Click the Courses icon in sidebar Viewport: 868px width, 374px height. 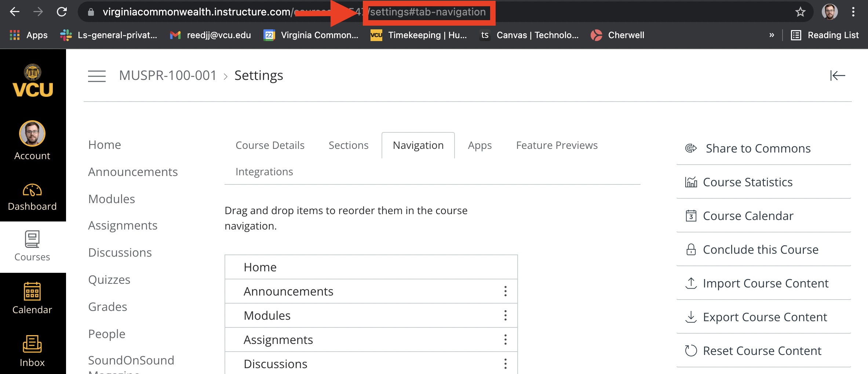[x=32, y=246]
